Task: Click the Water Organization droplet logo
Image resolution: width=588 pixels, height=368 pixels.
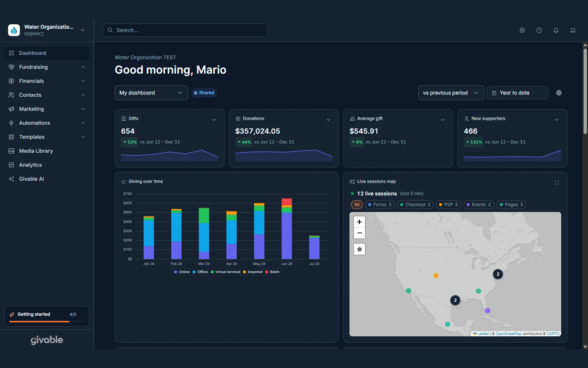Action: [14, 30]
